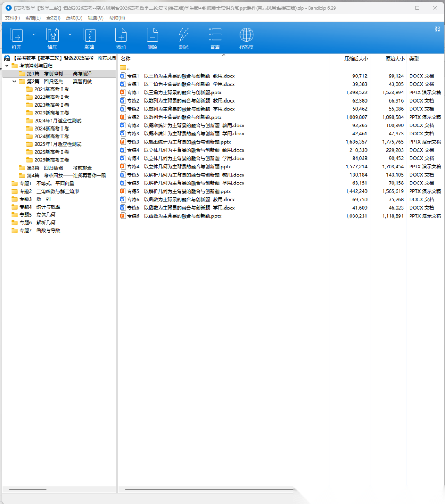The height and width of the screenshot is (504, 445).
Task: Sort by 压缩后大小 column header
Action: pos(356,59)
